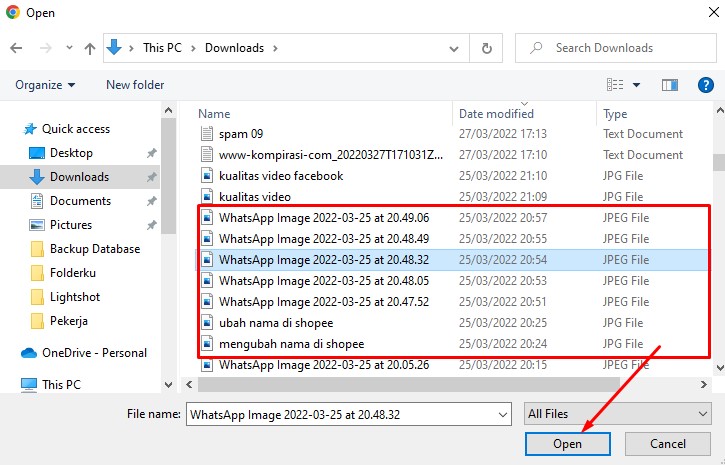Click the Refresh button beside address bar
This screenshot has height=465, width=725.
click(x=486, y=48)
